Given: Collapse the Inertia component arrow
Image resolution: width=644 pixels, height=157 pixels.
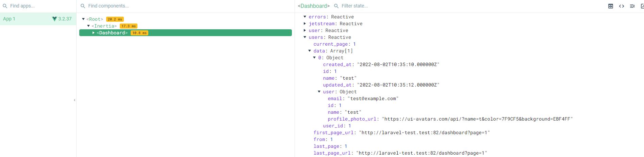Looking at the screenshot, I should 88,26.
